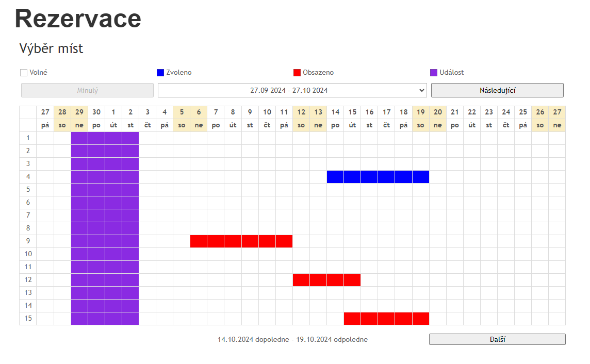Screen dimensions: 590x364
Task: Click red occupied cell row 9, day 6
Action: click(199, 241)
